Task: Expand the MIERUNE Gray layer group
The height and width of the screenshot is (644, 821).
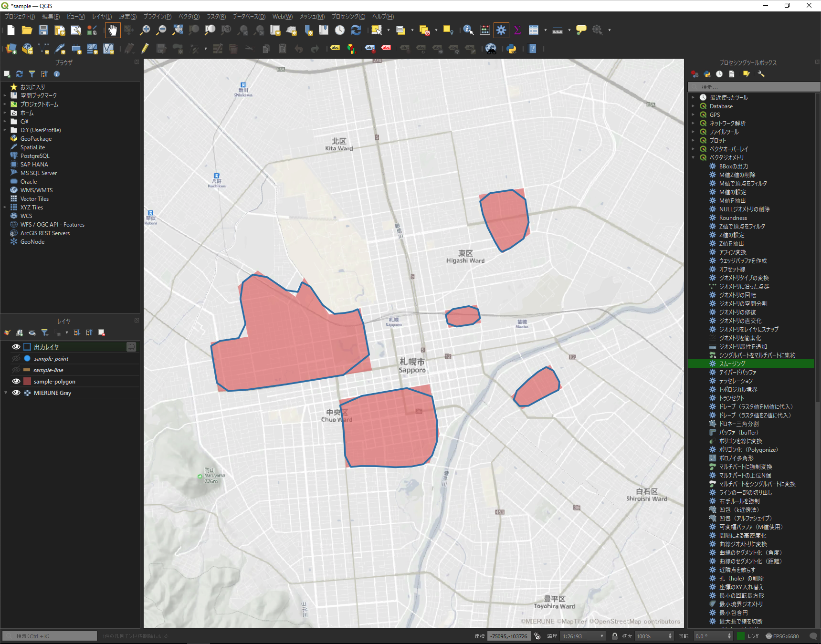Action: pos(6,393)
